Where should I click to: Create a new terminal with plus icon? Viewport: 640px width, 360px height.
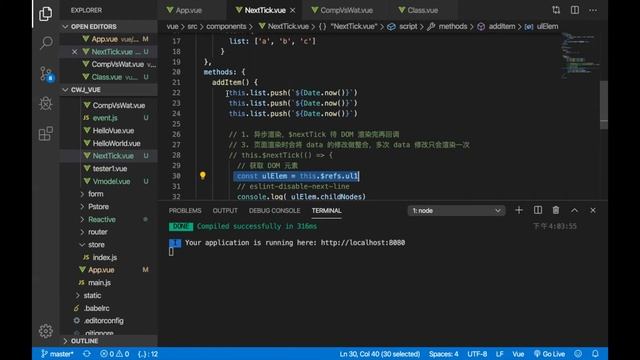[519, 210]
